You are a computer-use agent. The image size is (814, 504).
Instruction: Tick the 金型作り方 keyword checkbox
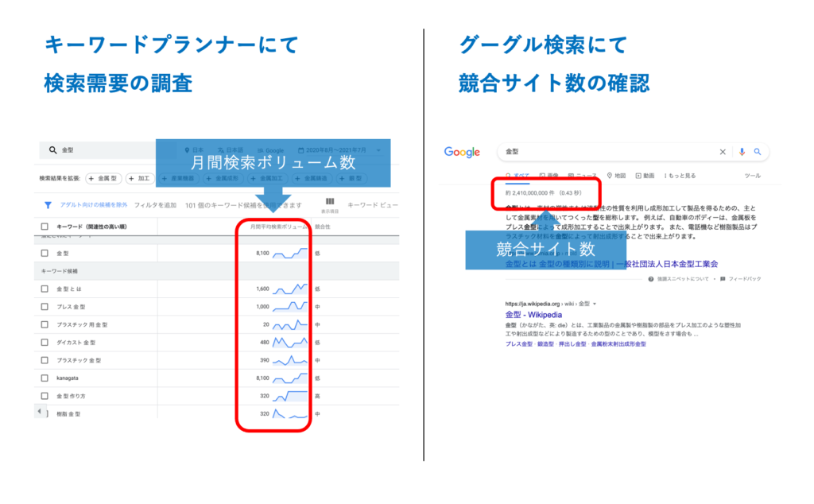point(45,396)
